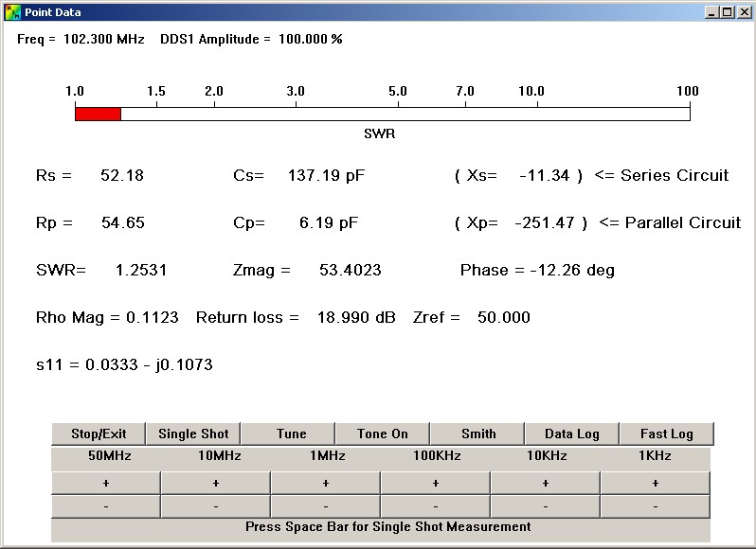Increase frequency by 50MHz with plus
The width and height of the screenshot is (756, 549).
(x=105, y=483)
